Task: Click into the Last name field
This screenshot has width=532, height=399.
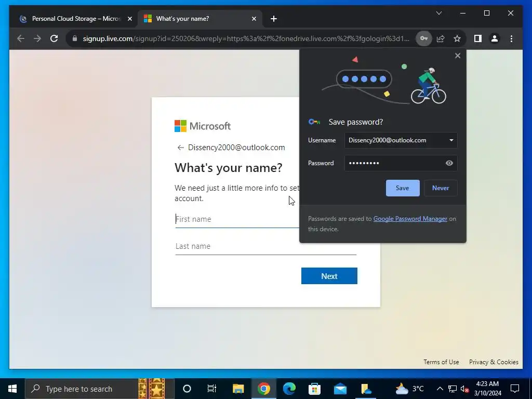Action: point(265,246)
